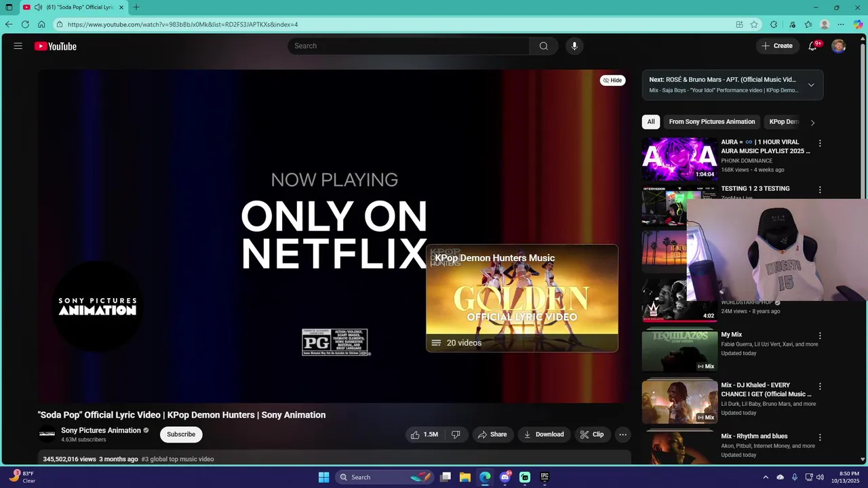
Task: Go to the browser home page
Action: click(x=41, y=24)
